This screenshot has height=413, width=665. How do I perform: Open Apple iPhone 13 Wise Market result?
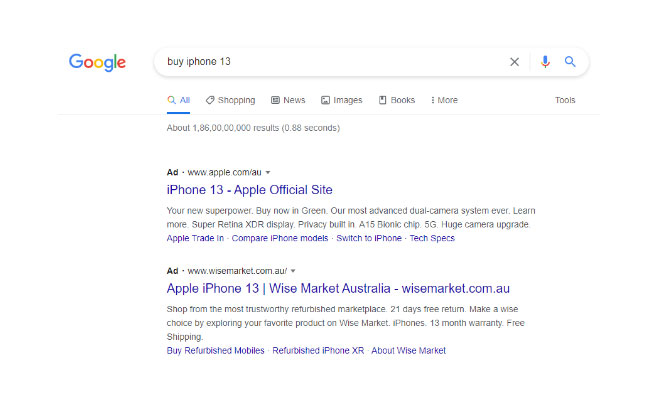338,288
